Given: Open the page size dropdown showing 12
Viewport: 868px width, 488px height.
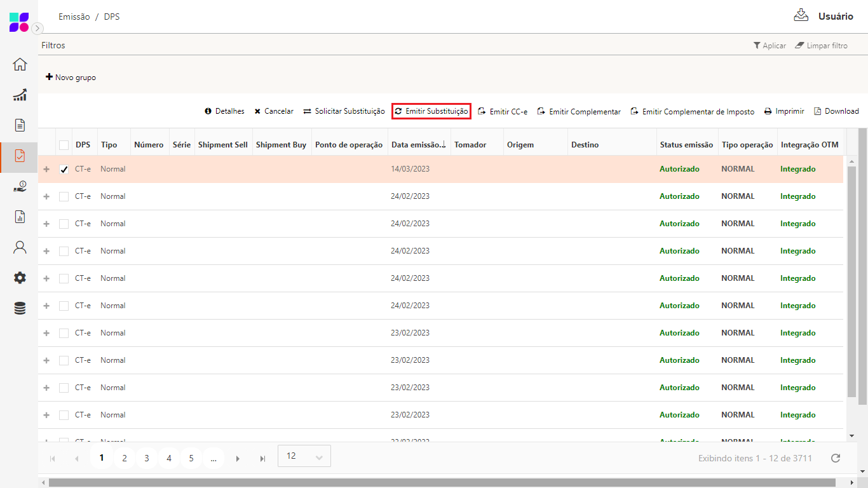Looking at the screenshot, I should [304, 456].
